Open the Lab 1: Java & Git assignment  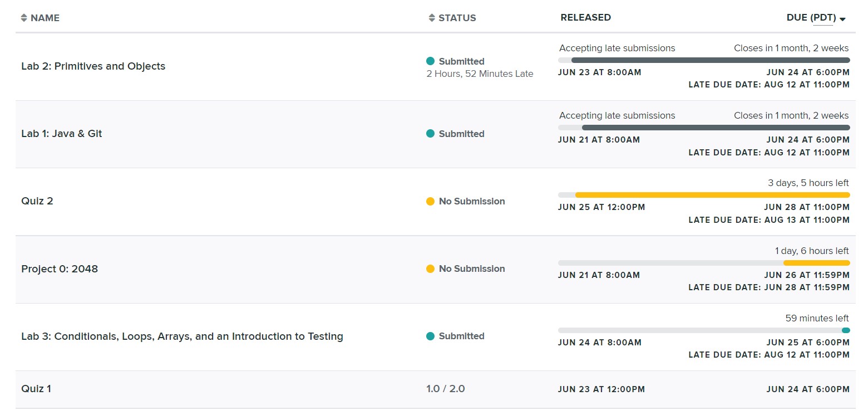click(62, 134)
